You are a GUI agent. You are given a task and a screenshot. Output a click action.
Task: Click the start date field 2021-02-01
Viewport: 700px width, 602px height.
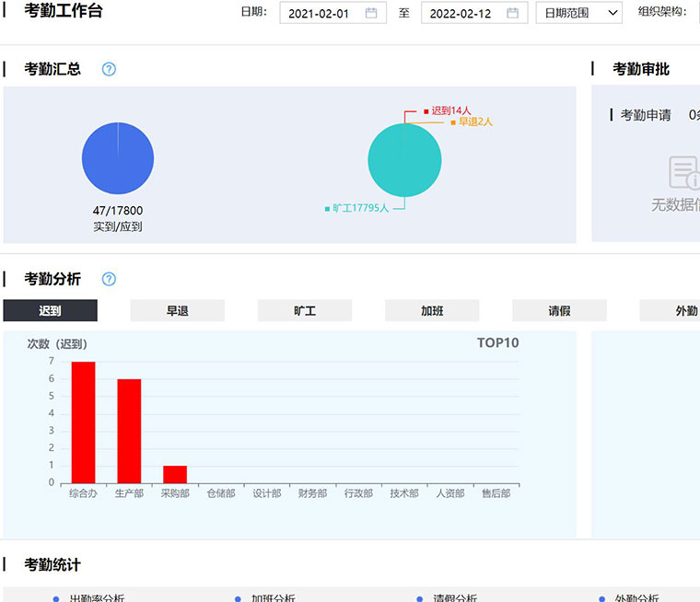[320, 14]
